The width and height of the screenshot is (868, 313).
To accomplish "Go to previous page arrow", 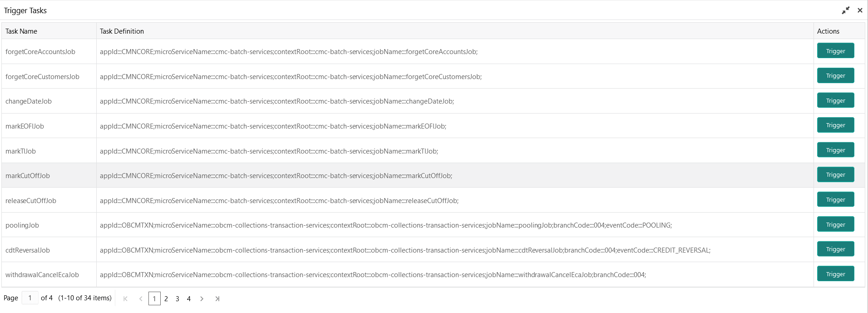I will click(x=141, y=298).
